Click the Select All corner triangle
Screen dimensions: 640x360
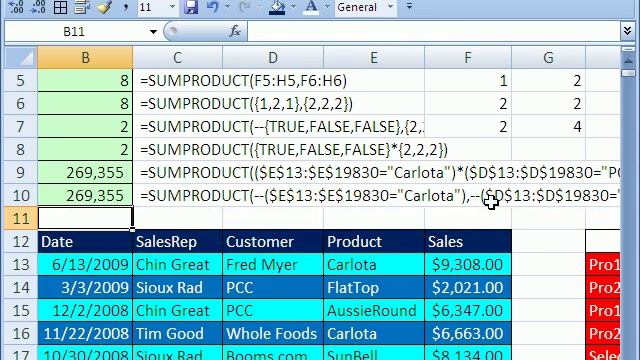point(20,58)
